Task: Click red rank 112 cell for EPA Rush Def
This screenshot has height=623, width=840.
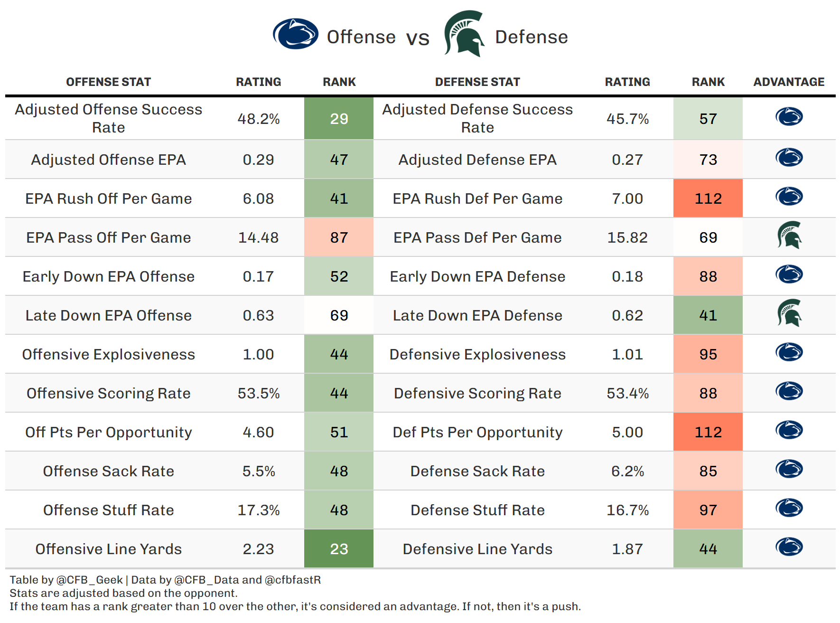Action: [x=708, y=198]
